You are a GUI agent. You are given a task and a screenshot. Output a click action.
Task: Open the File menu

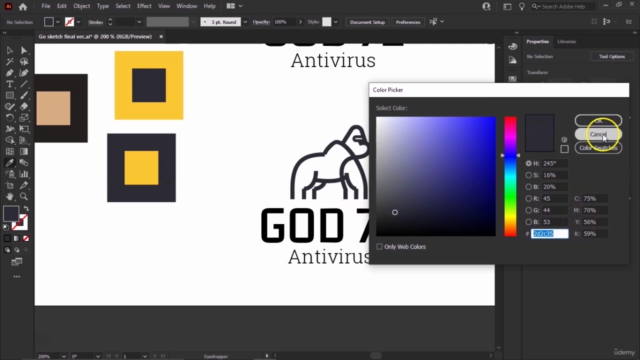(x=46, y=6)
